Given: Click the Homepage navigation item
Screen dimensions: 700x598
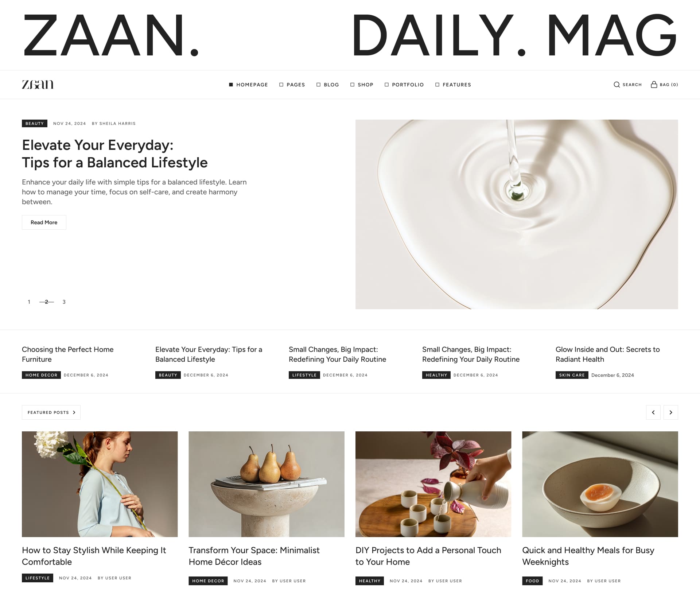Looking at the screenshot, I should [248, 85].
